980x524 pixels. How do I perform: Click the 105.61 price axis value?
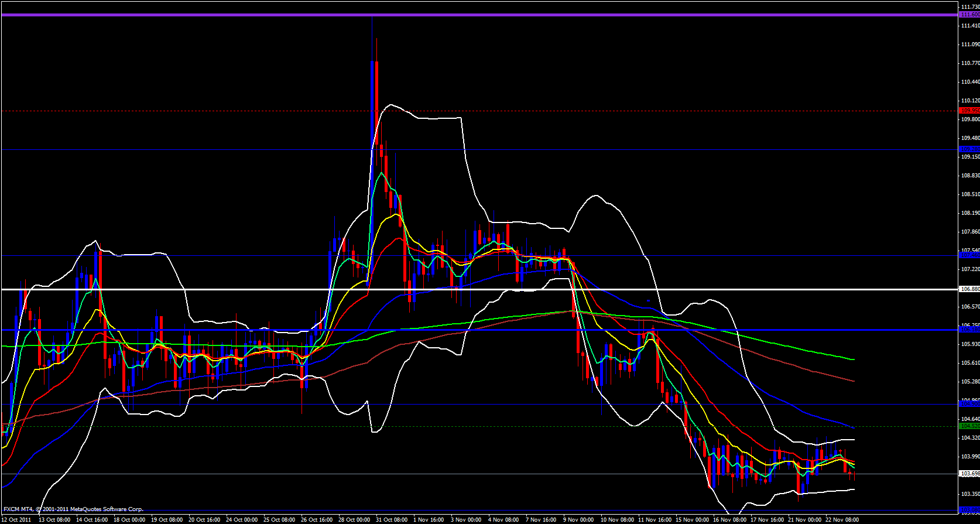point(969,363)
